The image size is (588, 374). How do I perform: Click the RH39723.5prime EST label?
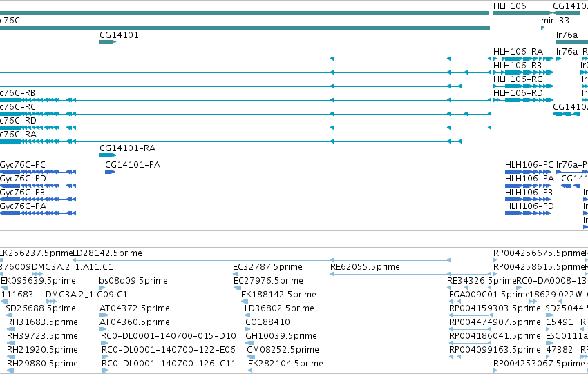pyautogui.click(x=42, y=336)
